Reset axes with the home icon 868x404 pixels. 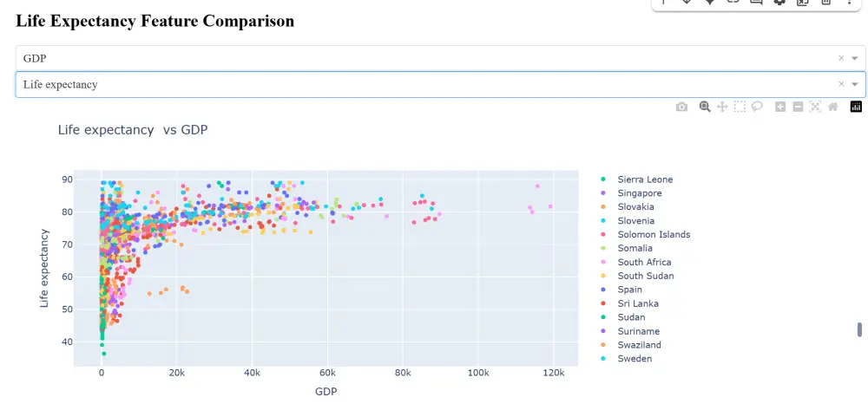click(x=832, y=107)
